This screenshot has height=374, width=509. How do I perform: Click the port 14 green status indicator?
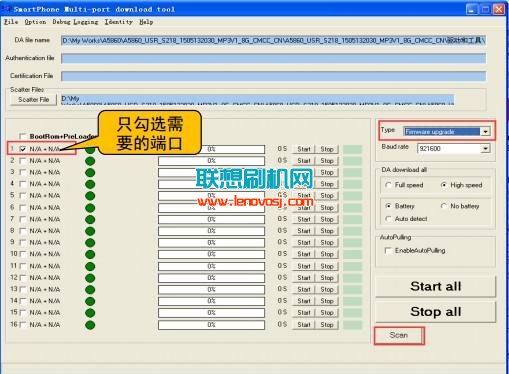[x=90, y=301]
